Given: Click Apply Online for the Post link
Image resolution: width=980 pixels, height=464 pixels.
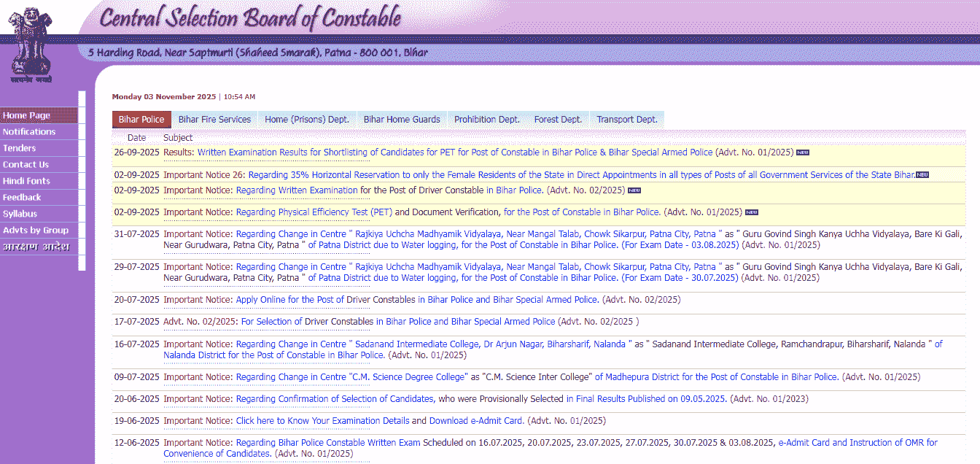Looking at the screenshot, I should (x=290, y=300).
